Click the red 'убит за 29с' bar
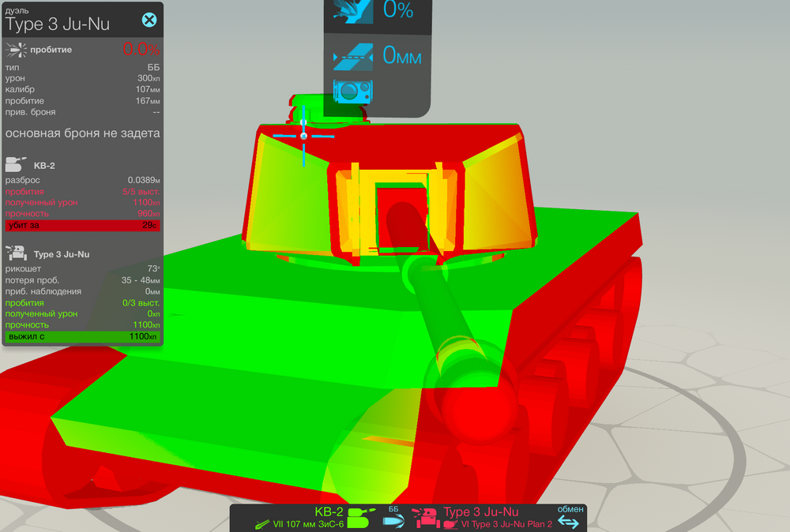The height and width of the screenshot is (532, 790). [83, 225]
